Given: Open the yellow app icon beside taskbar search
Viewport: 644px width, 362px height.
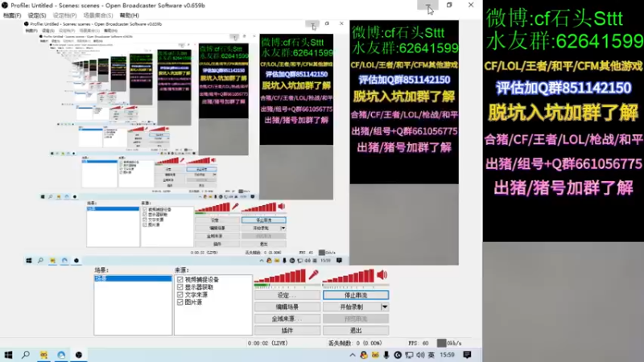Looking at the screenshot, I should (43, 355).
